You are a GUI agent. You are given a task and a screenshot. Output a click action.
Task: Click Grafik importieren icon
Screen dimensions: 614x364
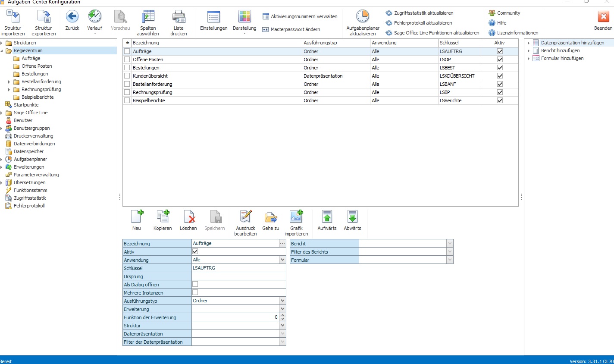[296, 217]
